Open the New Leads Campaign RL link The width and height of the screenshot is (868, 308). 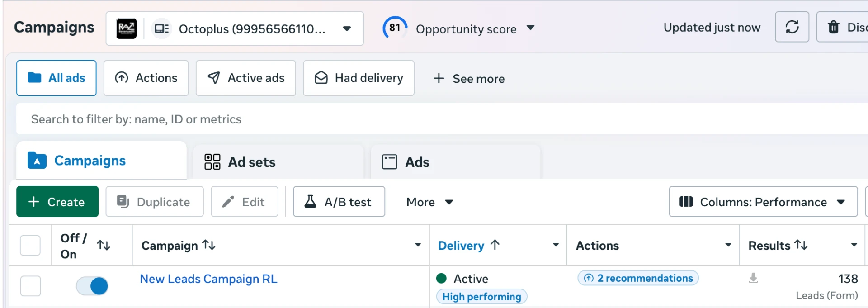(208, 279)
